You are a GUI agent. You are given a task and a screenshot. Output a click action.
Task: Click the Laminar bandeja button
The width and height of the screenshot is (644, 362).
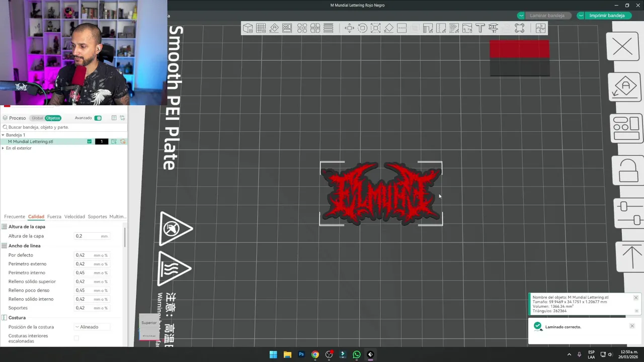pyautogui.click(x=547, y=16)
